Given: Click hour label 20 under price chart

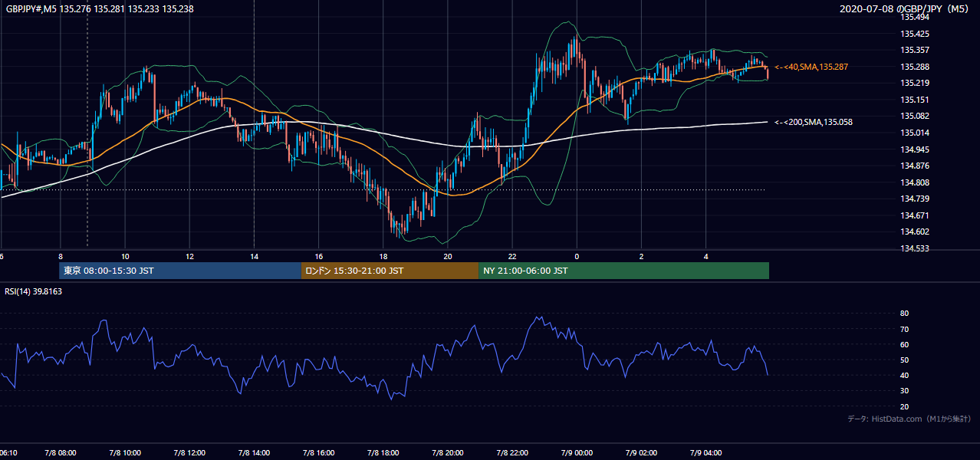Looking at the screenshot, I should [448, 257].
